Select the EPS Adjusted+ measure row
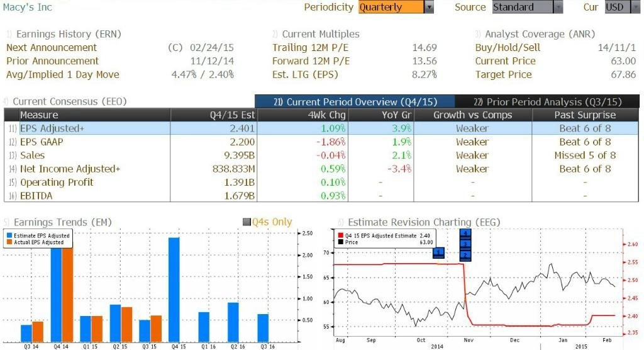This screenshot has width=644, height=350. [321, 128]
